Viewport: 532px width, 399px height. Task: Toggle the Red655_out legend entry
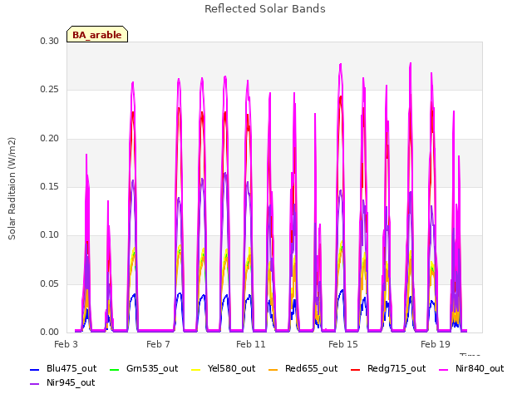click(303, 369)
